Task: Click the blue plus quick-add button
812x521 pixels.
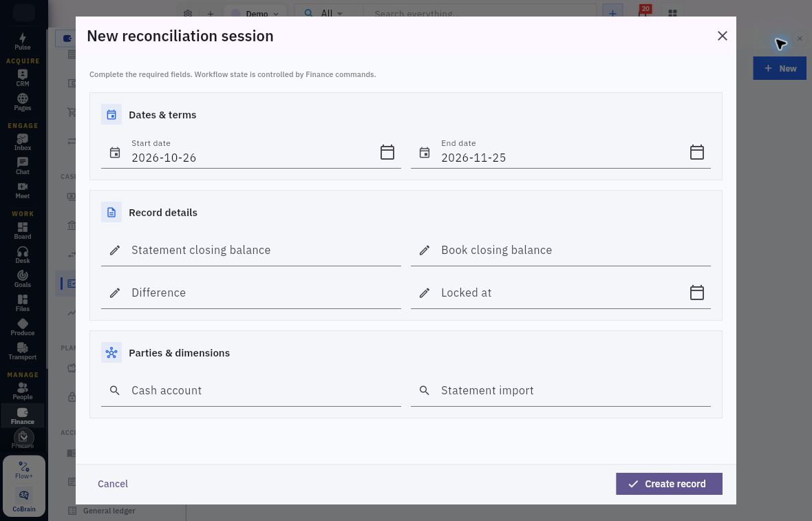Action: pos(612,12)
